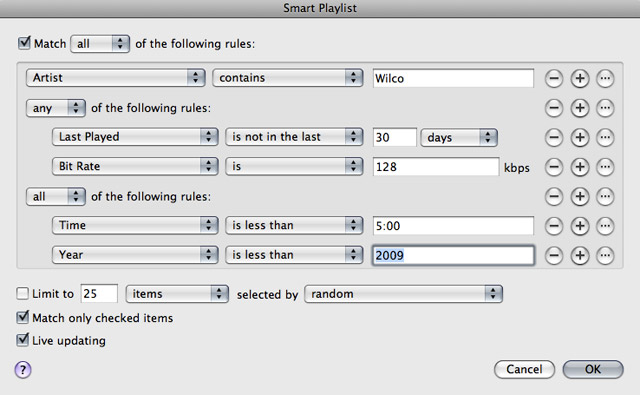Screen dimensions: 640x395
Task: Open the help question mark button
Action: pos(23,370)
